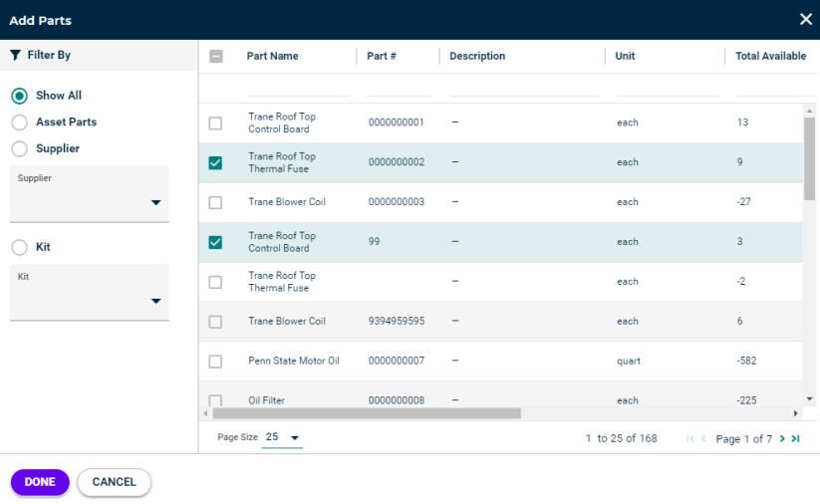The height and width of the screenshot is (504, 820).
Task: Click the DONE button
Action: coord(40,482)
